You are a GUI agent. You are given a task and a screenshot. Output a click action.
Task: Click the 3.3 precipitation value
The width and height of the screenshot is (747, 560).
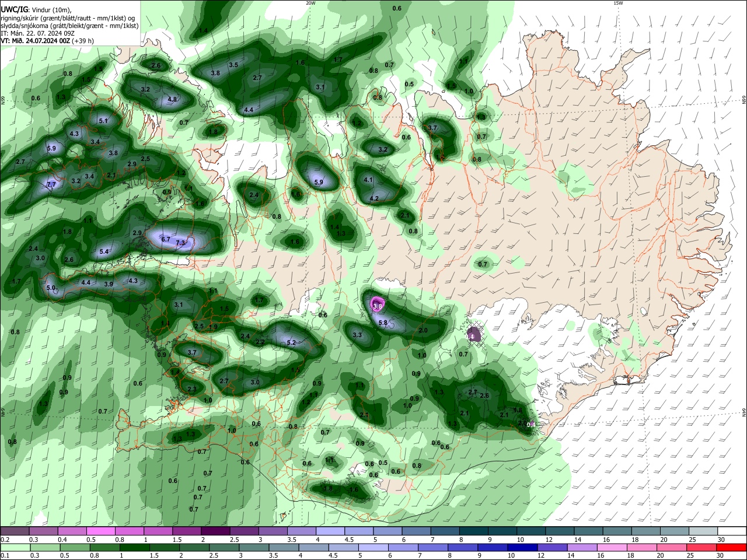[x=357, y=335]
